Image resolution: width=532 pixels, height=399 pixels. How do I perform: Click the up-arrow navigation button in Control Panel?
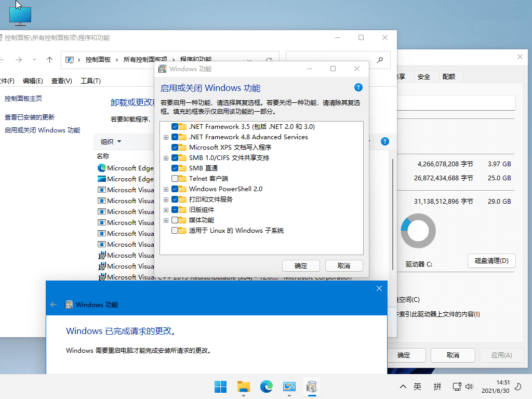click(49, 60)
